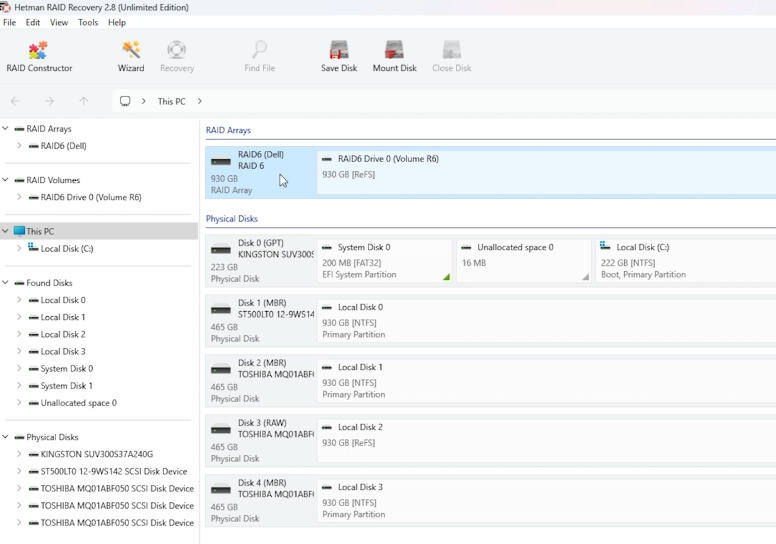The height and width of the screenshot is (544, 776).
Task: Collapse the This PC tree group
Action: tap(5, 231)
